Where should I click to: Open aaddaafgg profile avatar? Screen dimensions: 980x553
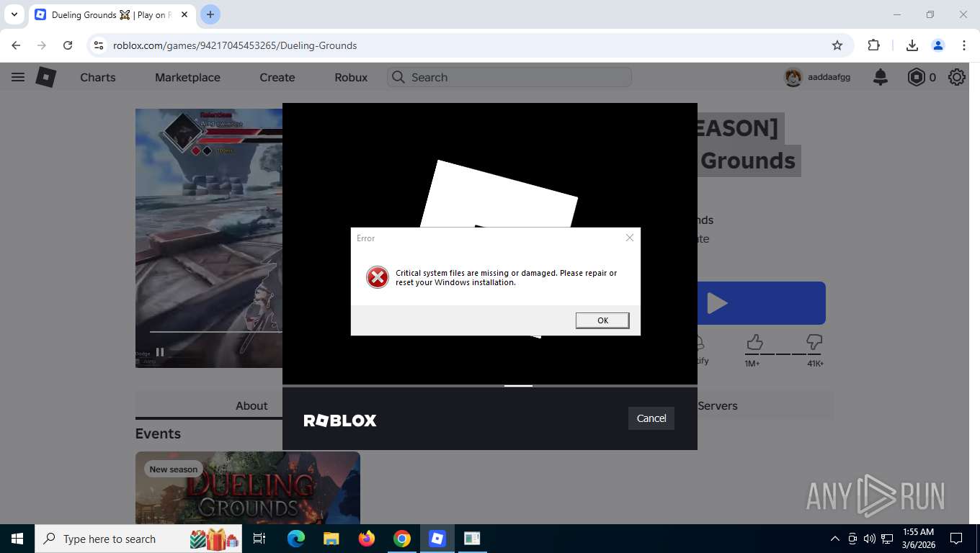pyautogui.click(x=793, y=77)
